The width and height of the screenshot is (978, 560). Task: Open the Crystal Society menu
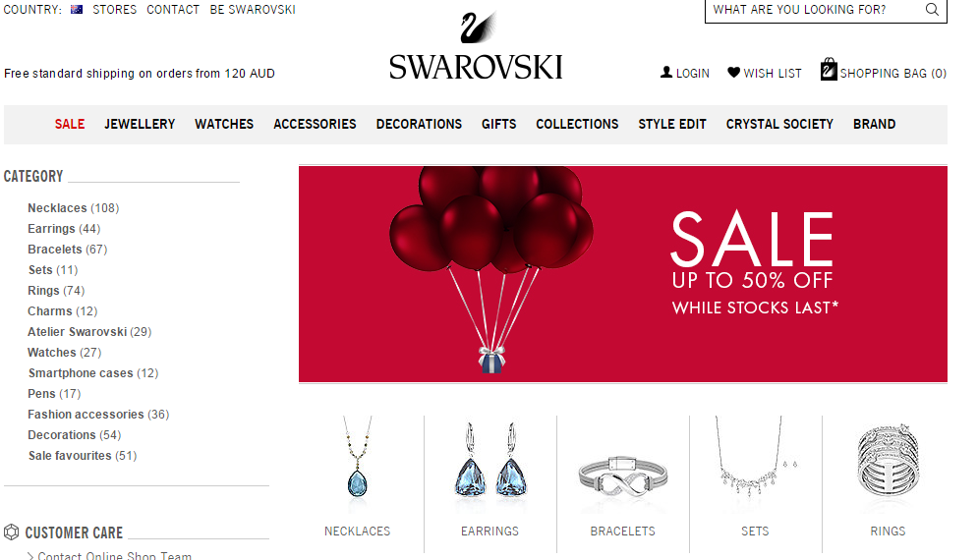[x=779, y=124]
